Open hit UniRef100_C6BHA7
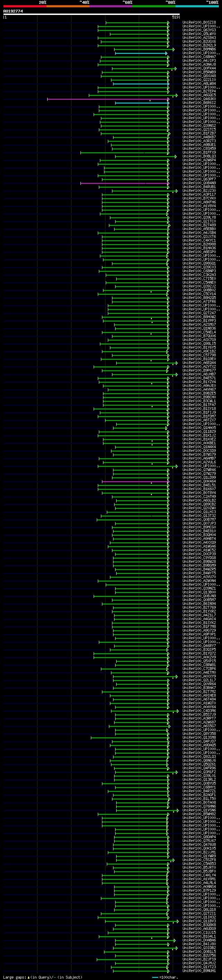 (x=199, y=57)
